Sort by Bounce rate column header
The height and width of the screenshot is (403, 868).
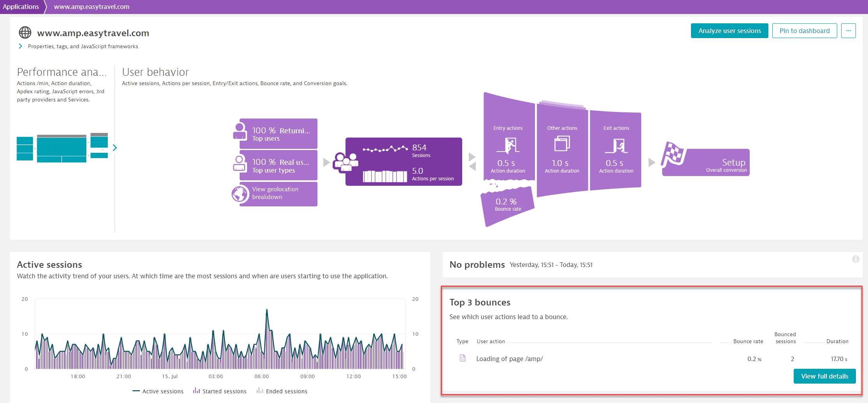pyautogui.click(x=748, y=341)
